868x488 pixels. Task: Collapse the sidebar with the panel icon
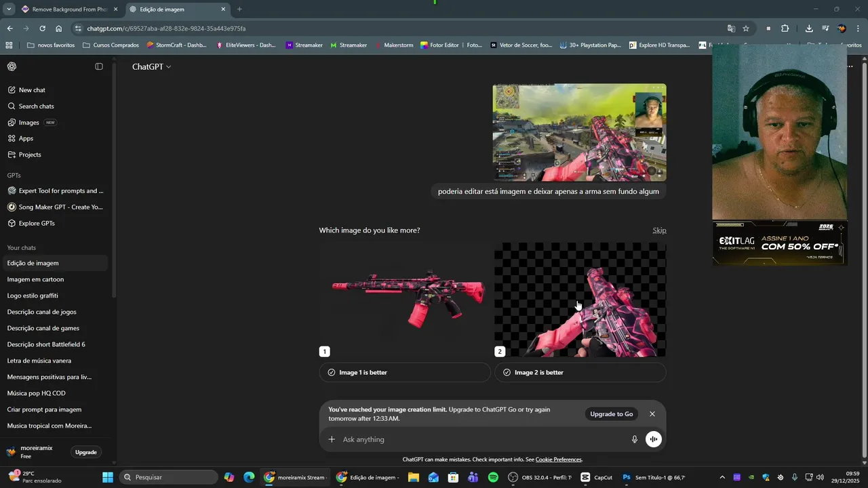(99, 66)
